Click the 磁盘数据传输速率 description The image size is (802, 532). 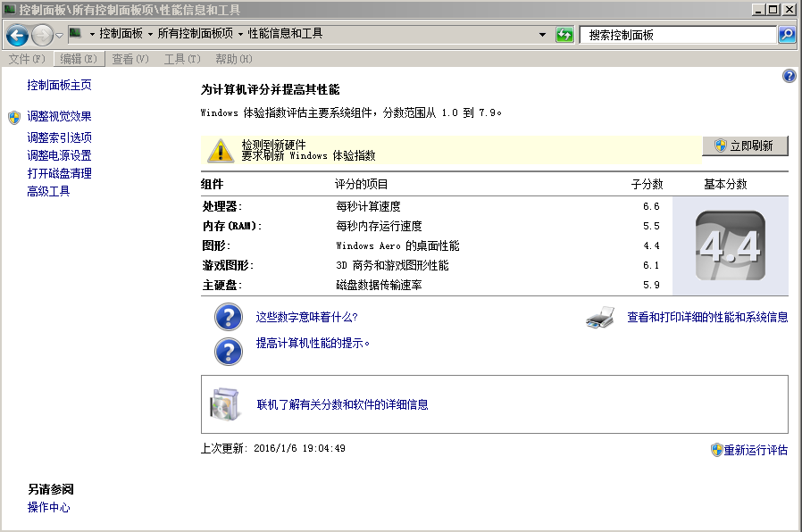(379, 285)
